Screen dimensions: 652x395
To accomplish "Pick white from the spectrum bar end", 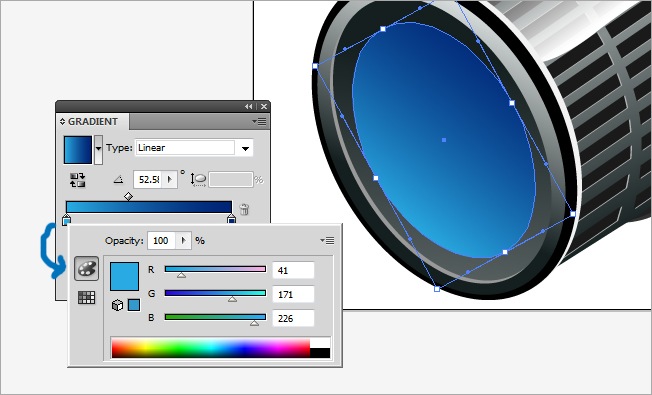I will [x=320, y=343].
